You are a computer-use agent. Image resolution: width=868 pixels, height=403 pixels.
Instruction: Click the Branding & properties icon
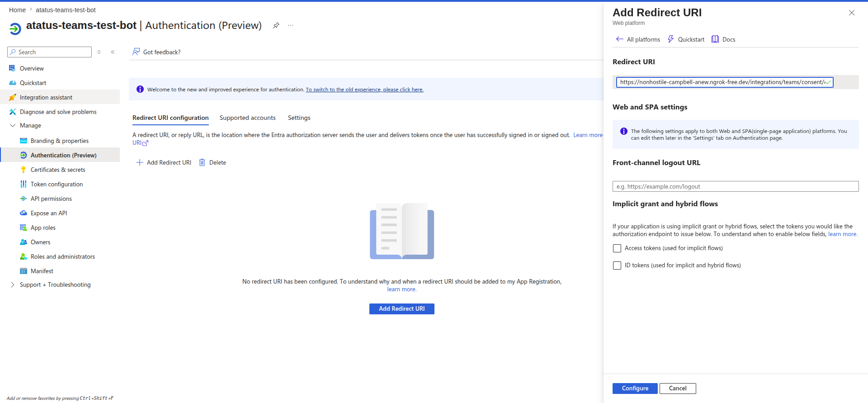pos(24,141)
